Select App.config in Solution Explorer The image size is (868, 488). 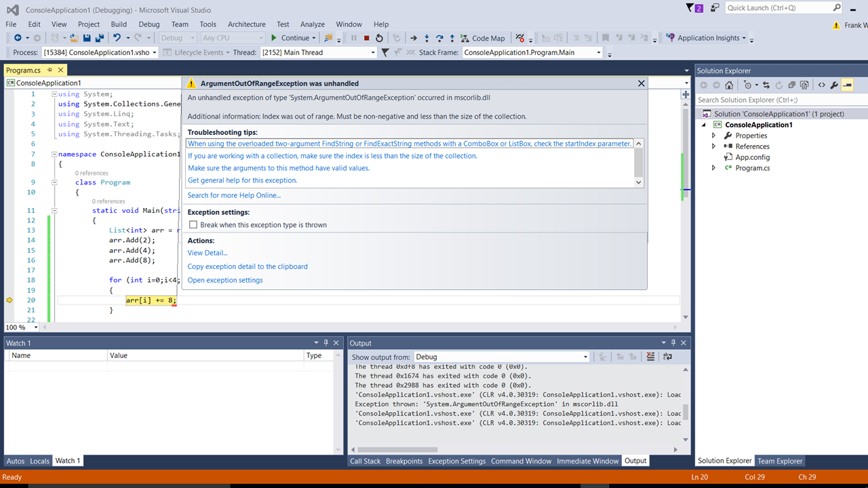pyautogui.click(x=752, y=157)
